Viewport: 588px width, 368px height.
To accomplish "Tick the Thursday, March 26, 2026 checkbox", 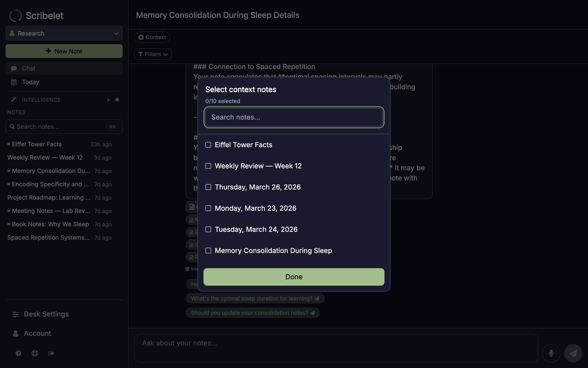I will 208,187.
